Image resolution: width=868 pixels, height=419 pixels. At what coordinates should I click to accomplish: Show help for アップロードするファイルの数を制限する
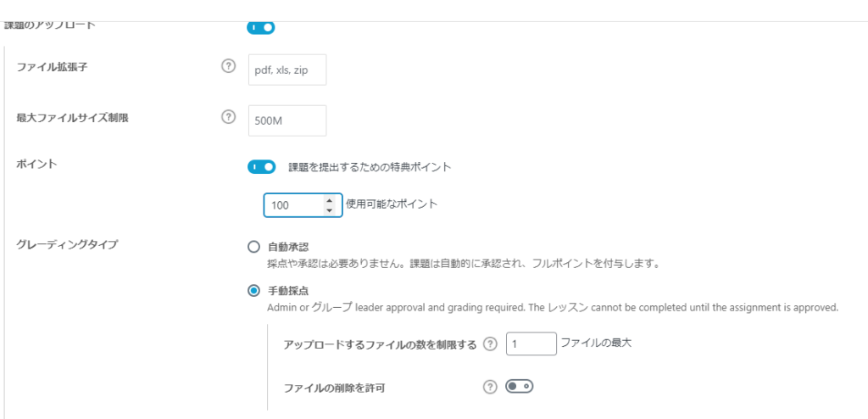490,344
